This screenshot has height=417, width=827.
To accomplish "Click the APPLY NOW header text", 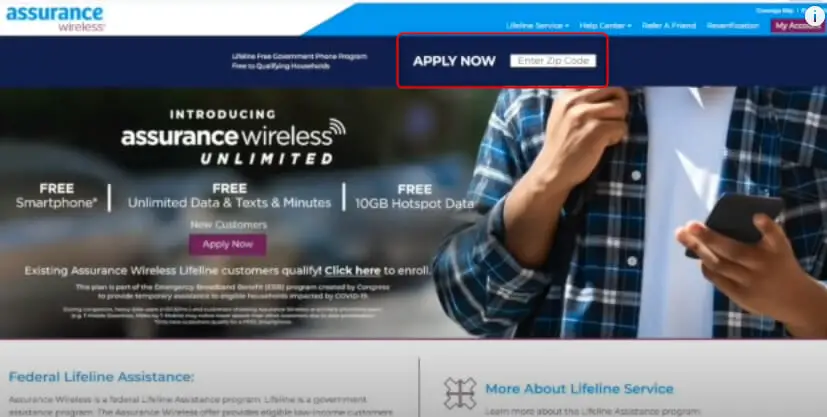I will click(x=454, y=61).
